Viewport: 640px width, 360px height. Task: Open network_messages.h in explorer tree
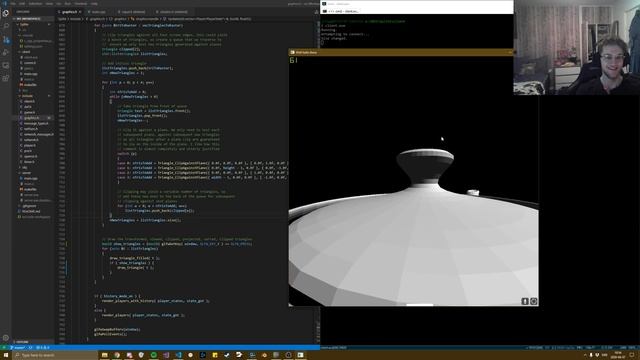(39, 134)
